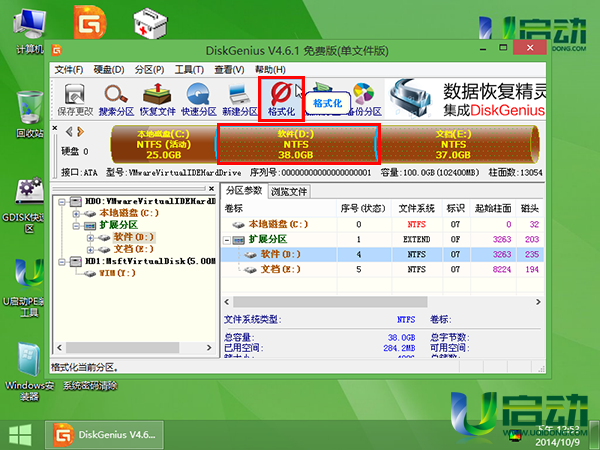Viewport: 600px width, 450px height.
Task: Click the Recover Files (恢复文件) icon
Action: tap(157, 99)
